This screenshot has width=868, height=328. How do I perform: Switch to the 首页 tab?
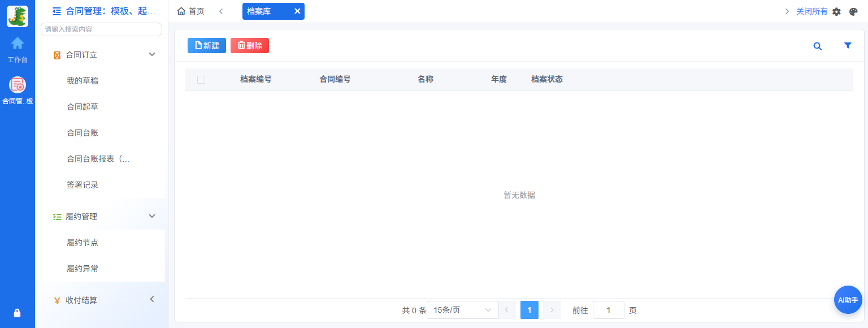coord(191,11)
